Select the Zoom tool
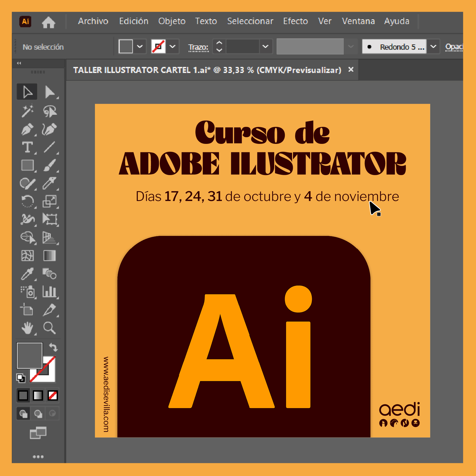 click(50, 328)
